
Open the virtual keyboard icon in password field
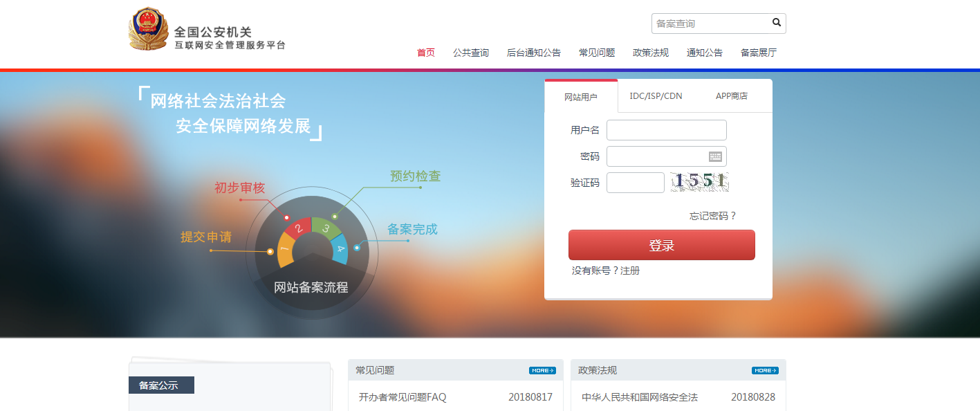click(715, 156)
